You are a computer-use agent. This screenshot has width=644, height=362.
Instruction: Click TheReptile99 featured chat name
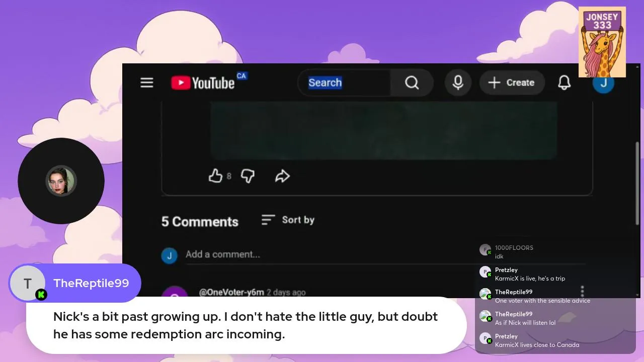[x=91, y=283]
